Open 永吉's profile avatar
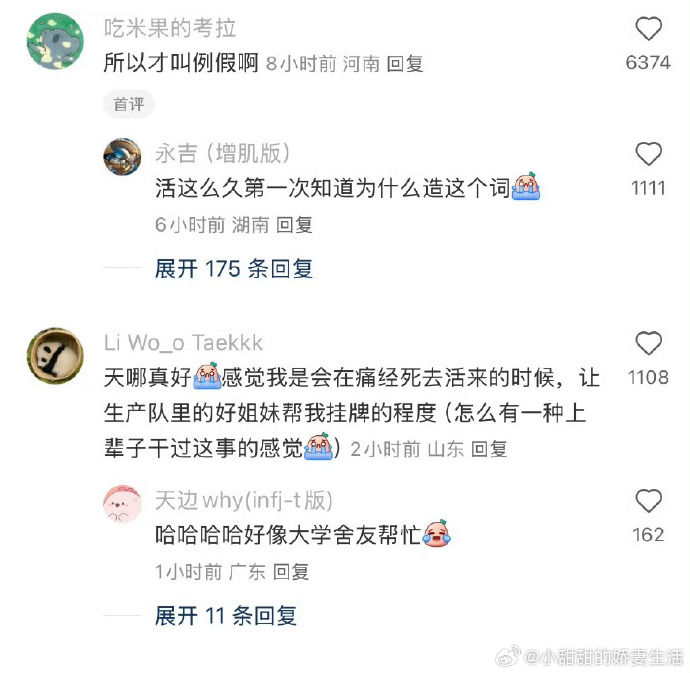Image resolution: width=690 pixels, height=673 pixels. pyautogui.click(x=122, y=157)
